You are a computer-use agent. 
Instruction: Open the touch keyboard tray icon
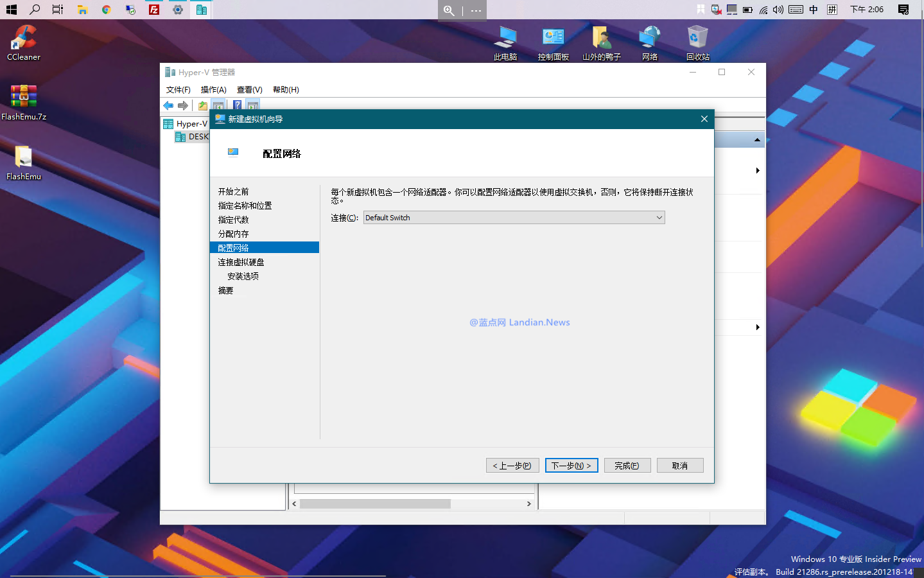796,10
